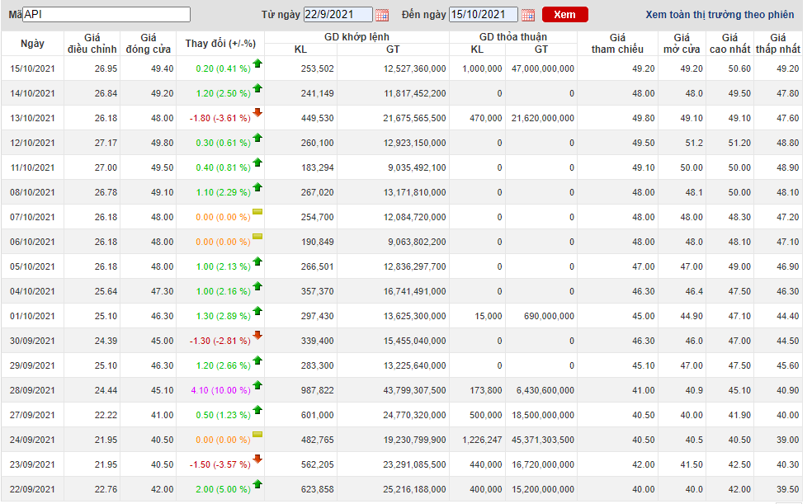Image resolution: width=812 pixels, height=504 pixels.
Task: Click negotiated volume 470,000
Action: tap(486, 118)
